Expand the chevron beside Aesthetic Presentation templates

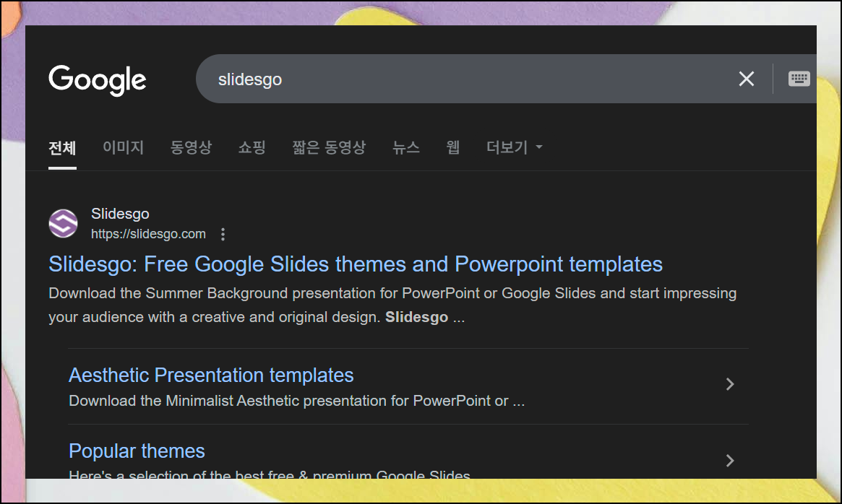coord(730,383)
